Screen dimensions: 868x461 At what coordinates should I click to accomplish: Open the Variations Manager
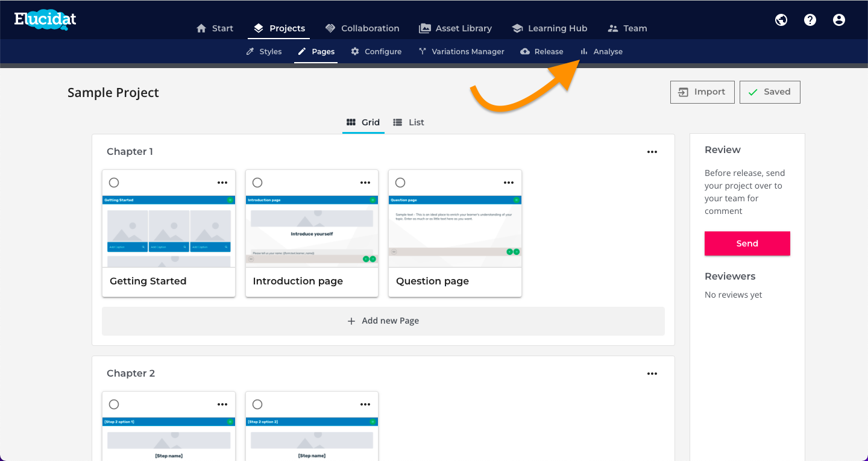tap(461, 52)
